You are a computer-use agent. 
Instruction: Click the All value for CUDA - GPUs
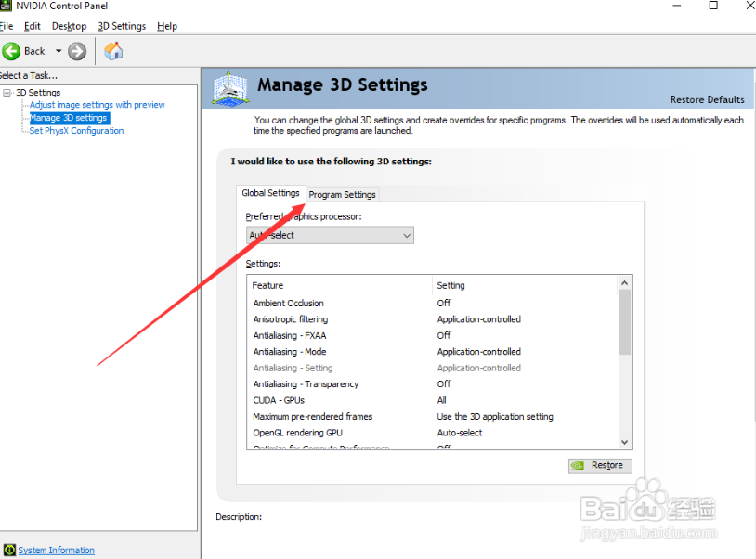[x=442, y=400]
